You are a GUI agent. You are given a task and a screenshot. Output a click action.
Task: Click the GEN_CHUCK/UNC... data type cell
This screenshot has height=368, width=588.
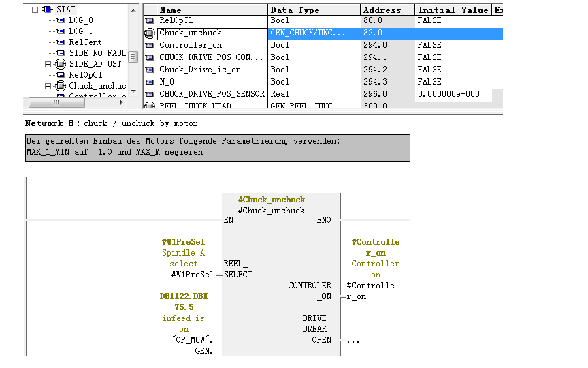[x=314, y=33]
